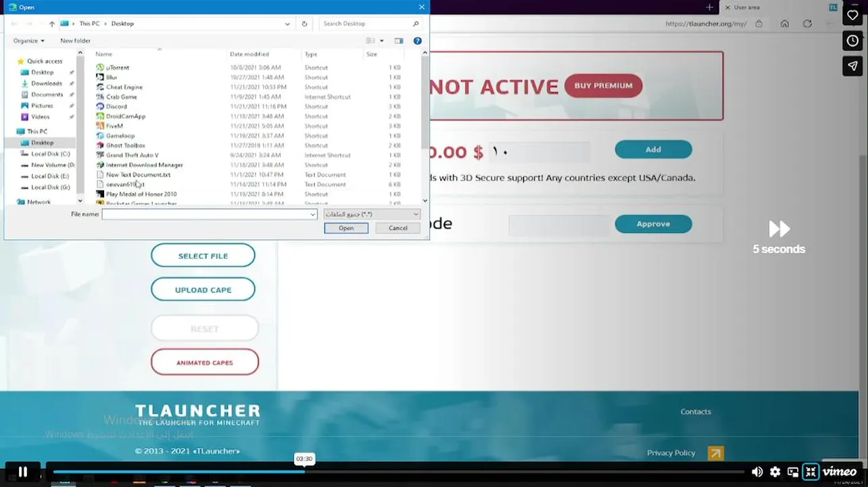The width and height of the screenshot is (868, 487).
Task: Create a New folder in the dialog
Action: (75, 41)
